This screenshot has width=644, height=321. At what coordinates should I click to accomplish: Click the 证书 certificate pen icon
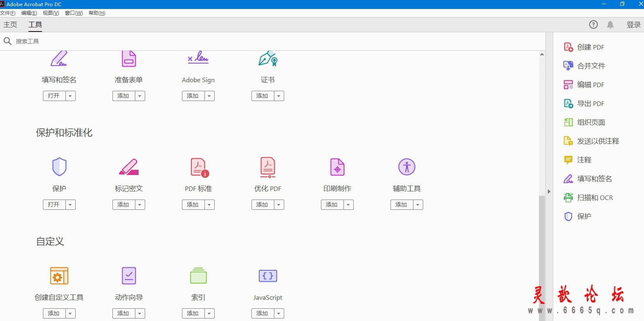point(268,59)
